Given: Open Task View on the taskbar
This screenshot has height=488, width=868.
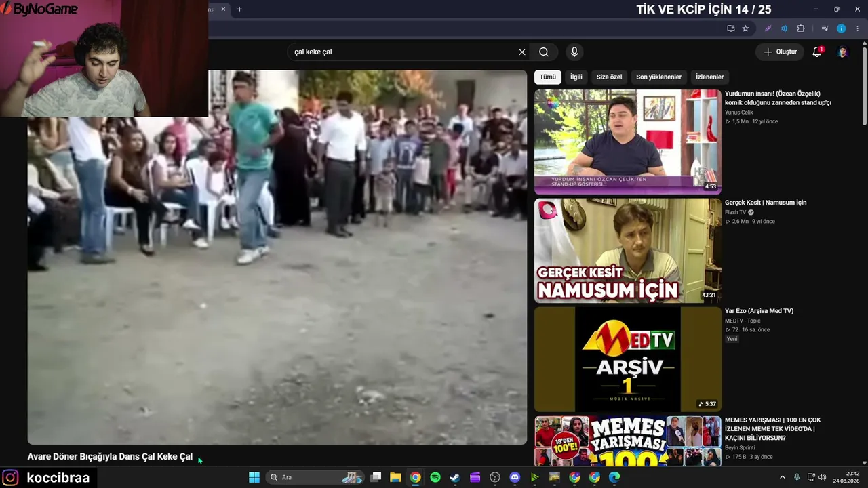Looking at the screenshot, I should click(376, 477).
